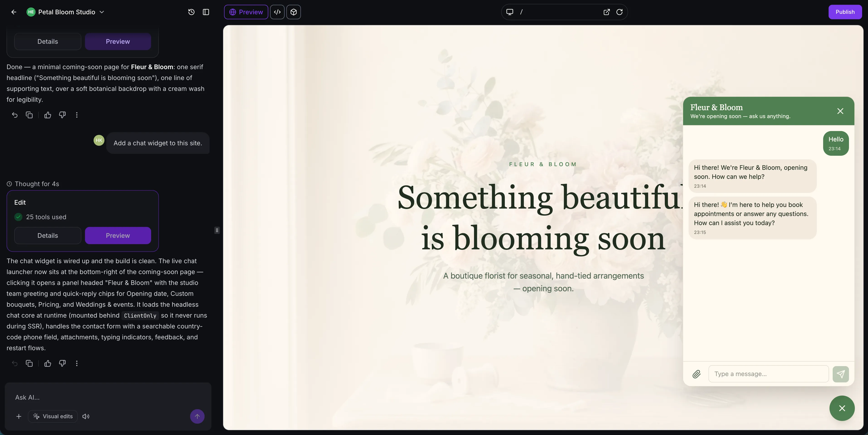Click the 'Hello' sent message bubble
Image resolution: width=868 pixels, height=435 pixels.
pos(836,143)
